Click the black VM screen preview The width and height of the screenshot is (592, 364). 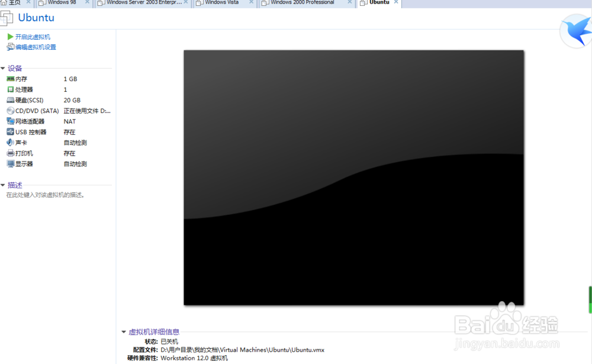tap(353, 178)
